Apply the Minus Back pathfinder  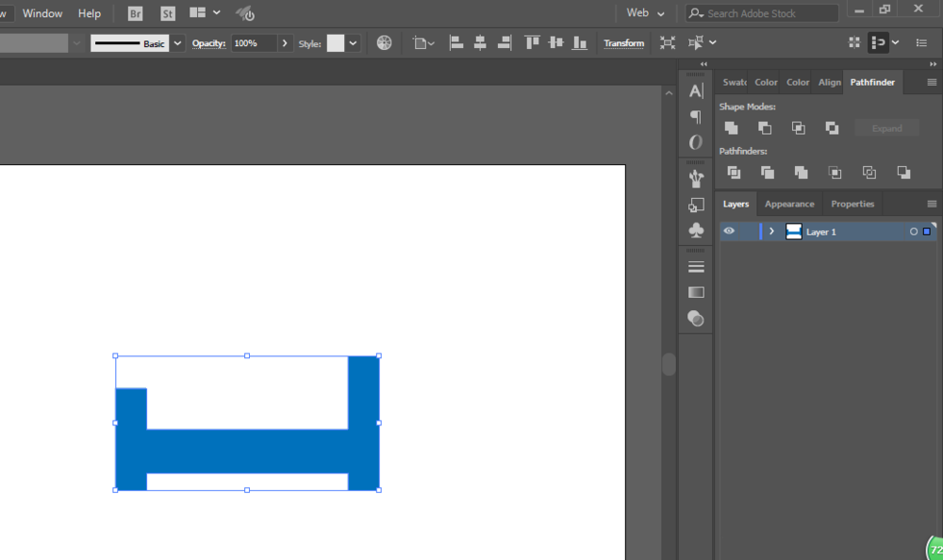(x=903, y=173)
